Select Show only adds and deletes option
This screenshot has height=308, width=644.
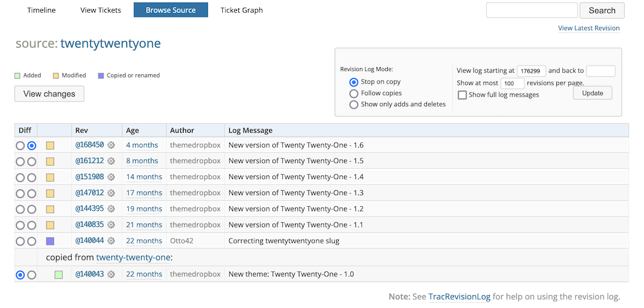[354, 104]
